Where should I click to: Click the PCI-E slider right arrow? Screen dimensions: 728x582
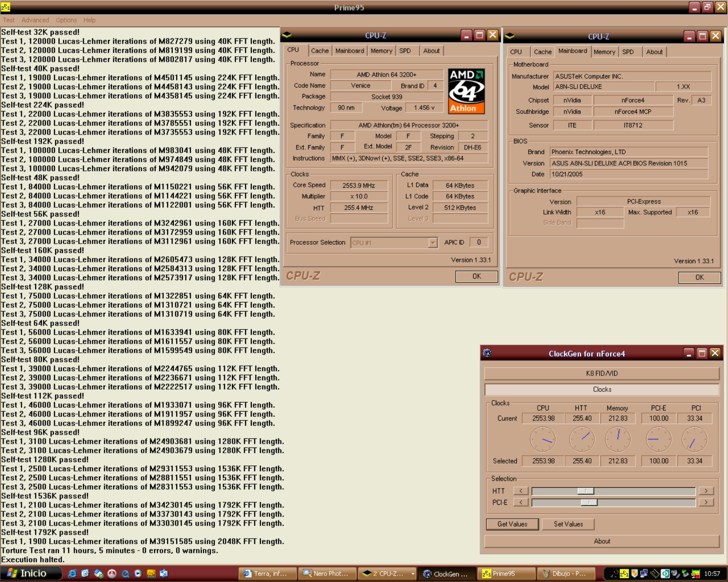(x=706, y=502)
